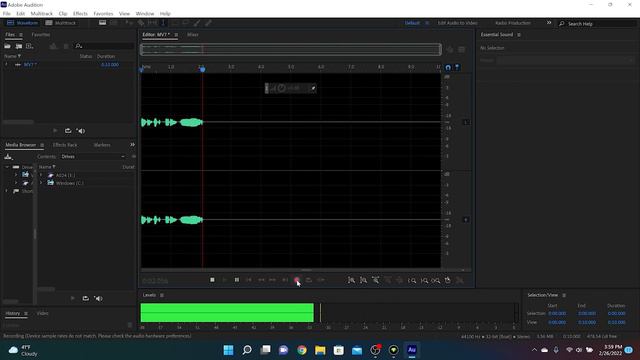Toggle left channel enable button
Viewport: 640px width, 360px height.
466,122
